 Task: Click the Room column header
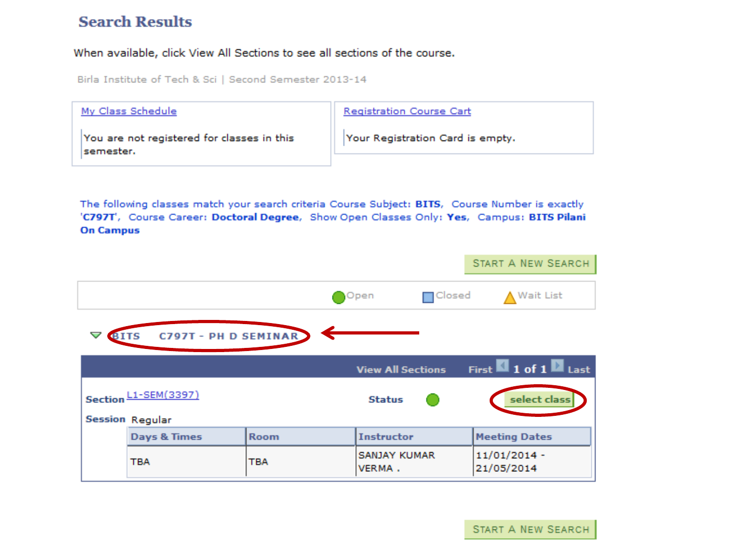301,437
